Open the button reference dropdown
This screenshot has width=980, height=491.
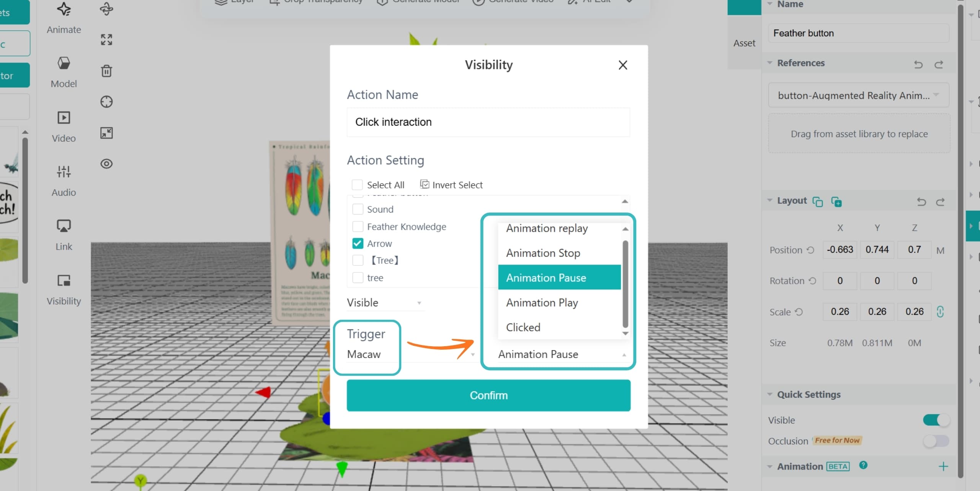point(859,95)
